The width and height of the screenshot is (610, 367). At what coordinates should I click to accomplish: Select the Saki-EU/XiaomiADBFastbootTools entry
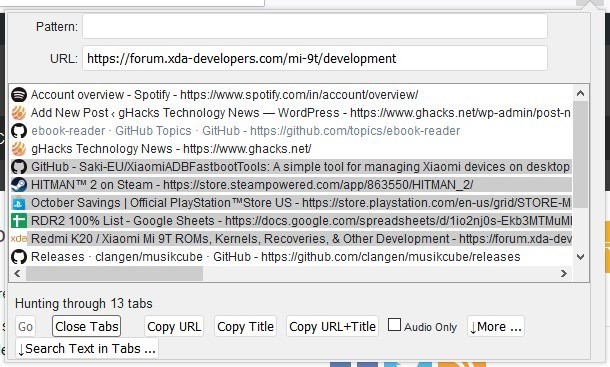click(291, 167)
